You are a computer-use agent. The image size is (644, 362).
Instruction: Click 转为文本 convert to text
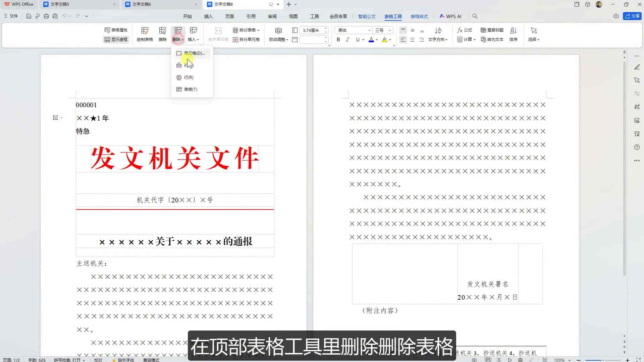pyautogui.click(x=492, y=39)
